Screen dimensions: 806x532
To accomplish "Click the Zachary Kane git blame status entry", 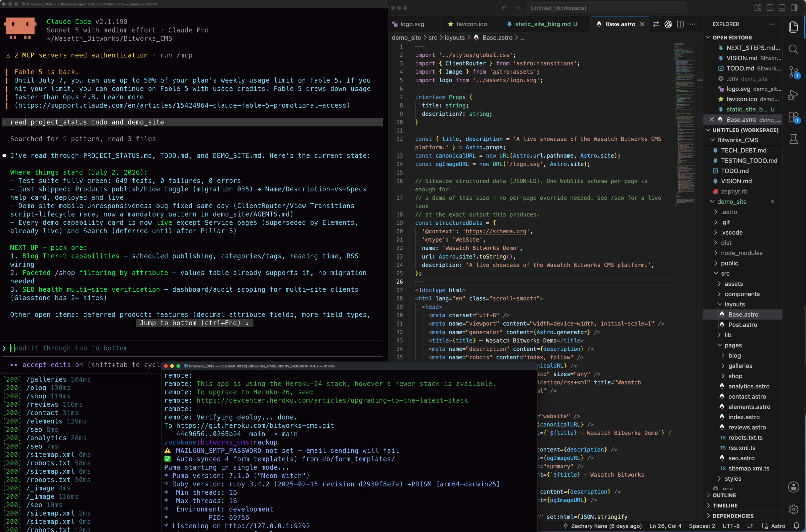I will [x=603, y=526].
